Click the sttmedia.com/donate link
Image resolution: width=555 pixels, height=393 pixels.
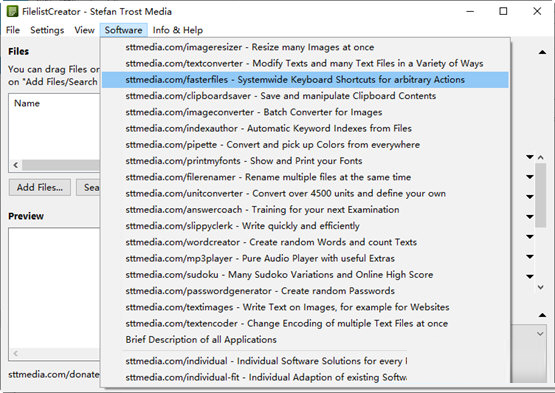tap(54, 375)
